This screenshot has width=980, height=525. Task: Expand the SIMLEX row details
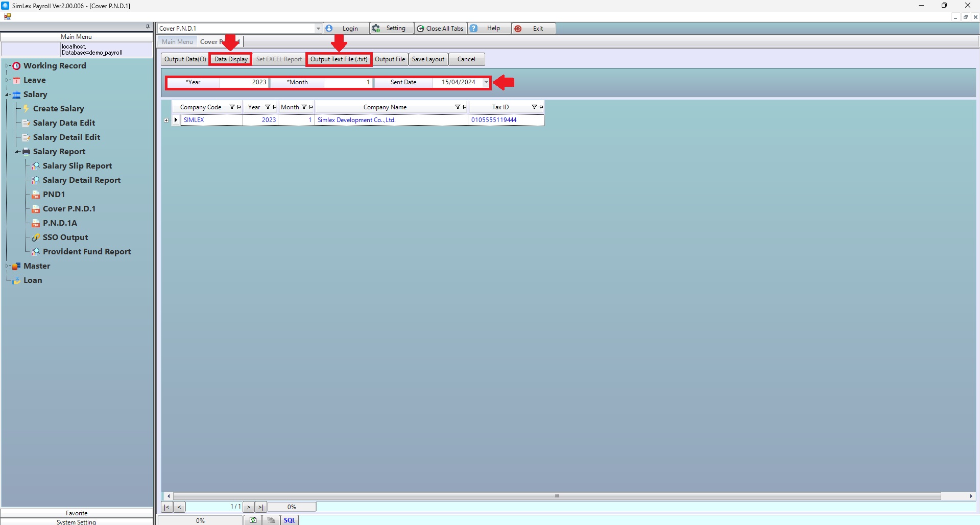click(166, 121)
